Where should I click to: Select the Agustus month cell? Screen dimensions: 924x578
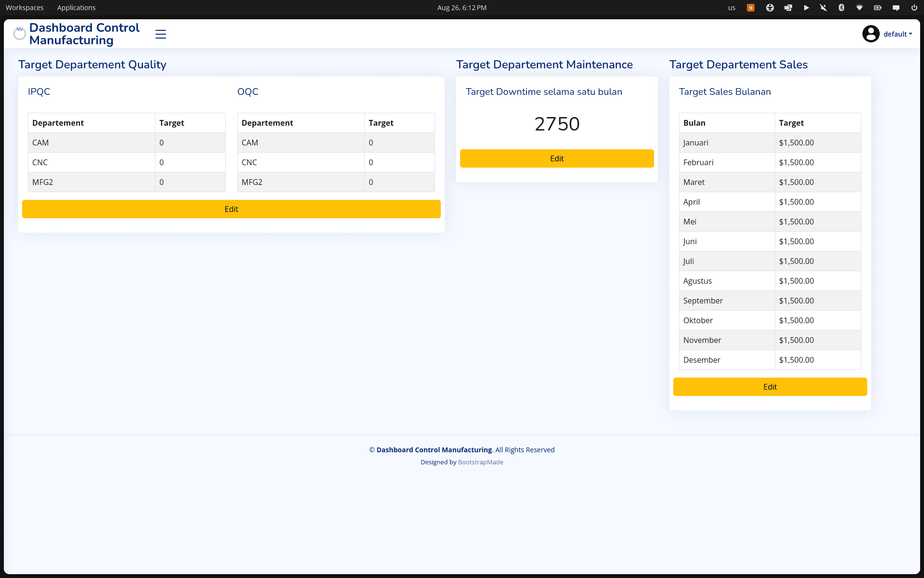coord(727,281)
